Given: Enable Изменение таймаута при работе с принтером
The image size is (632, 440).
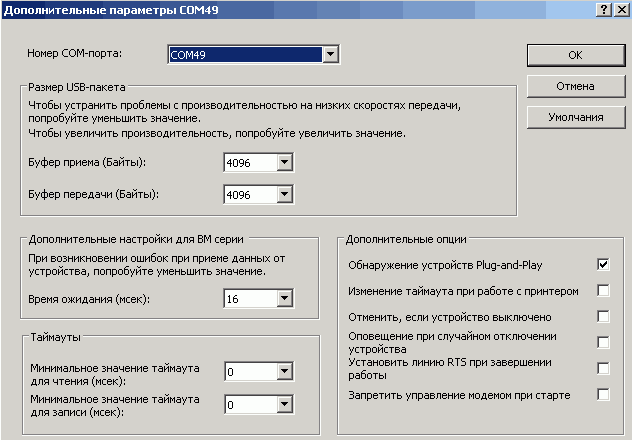Looking at the screenshot, I should (x=603, y=291).
